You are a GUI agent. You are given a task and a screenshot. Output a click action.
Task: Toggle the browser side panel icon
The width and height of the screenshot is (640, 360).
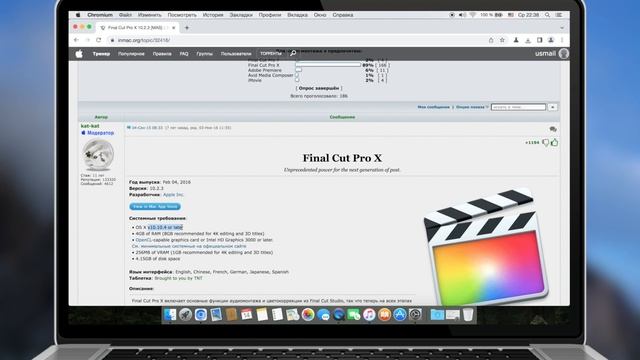540,40
